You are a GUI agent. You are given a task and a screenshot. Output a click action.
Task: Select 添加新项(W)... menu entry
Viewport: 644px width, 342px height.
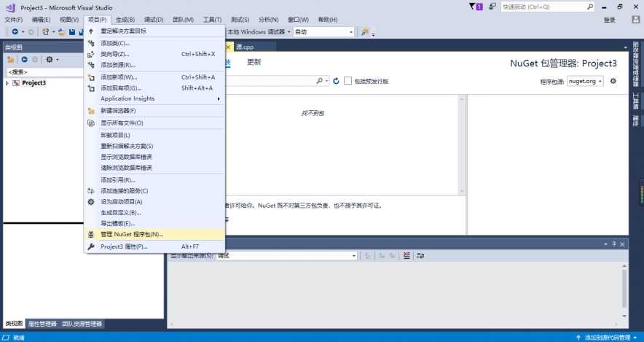click(119, 77)
